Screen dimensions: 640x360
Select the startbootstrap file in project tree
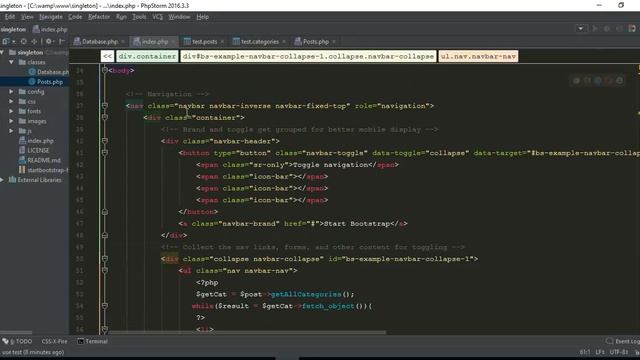click(x=44, y=170)
